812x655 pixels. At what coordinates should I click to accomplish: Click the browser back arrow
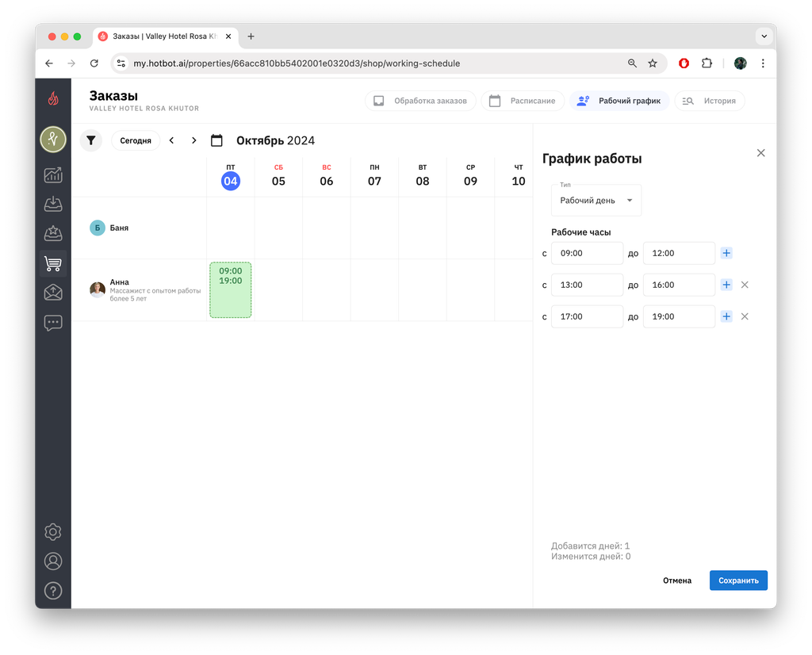click(49, 63)
